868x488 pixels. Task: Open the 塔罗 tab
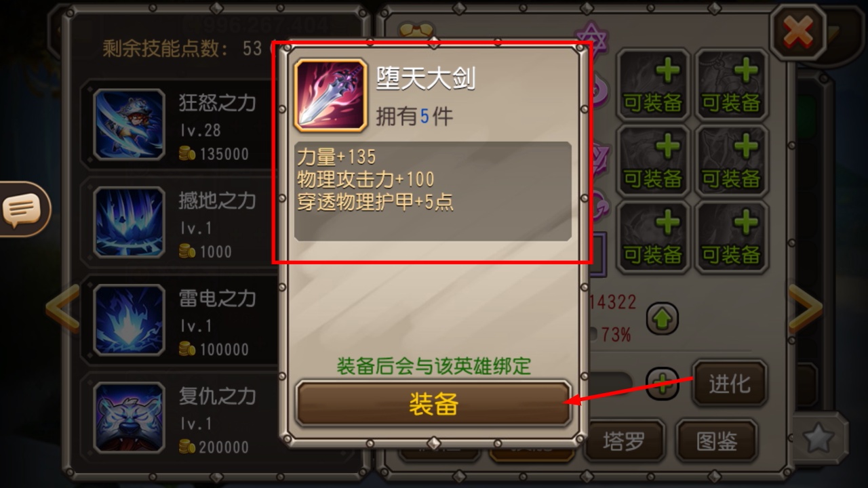pos(624,441)
